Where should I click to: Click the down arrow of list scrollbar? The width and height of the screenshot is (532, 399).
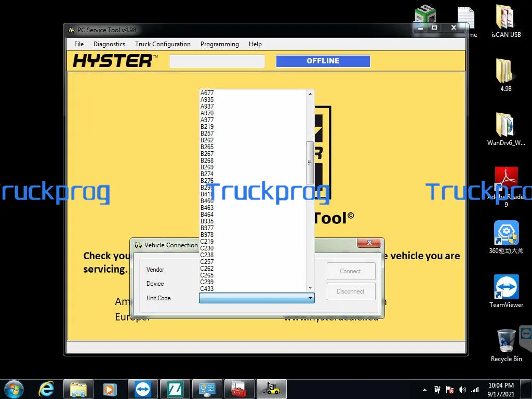coord(310,288)
